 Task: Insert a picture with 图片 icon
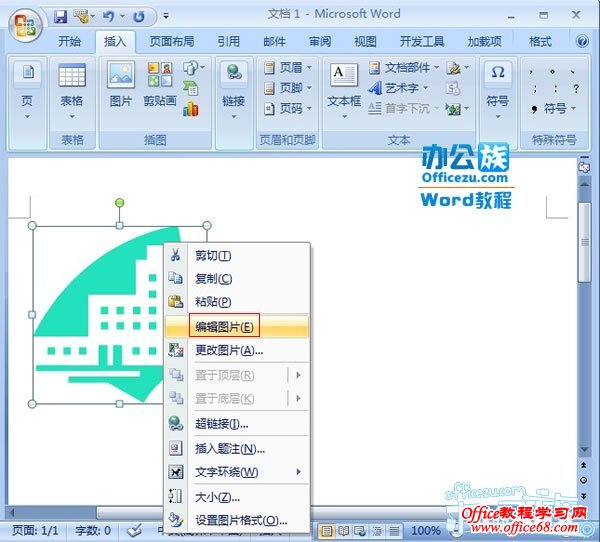click(121, 84)
